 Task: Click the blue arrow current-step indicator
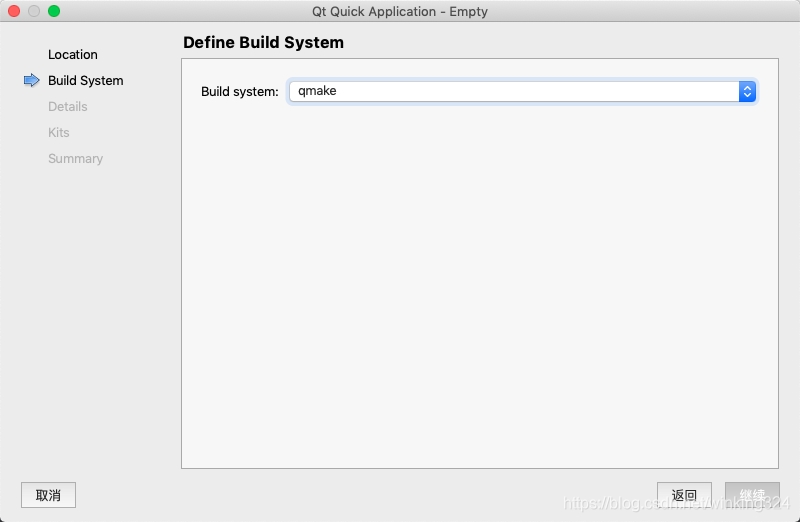pos(32,80)
